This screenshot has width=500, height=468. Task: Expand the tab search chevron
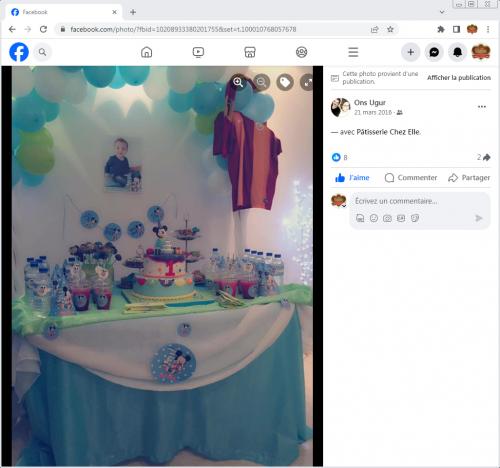coord(442,12)
